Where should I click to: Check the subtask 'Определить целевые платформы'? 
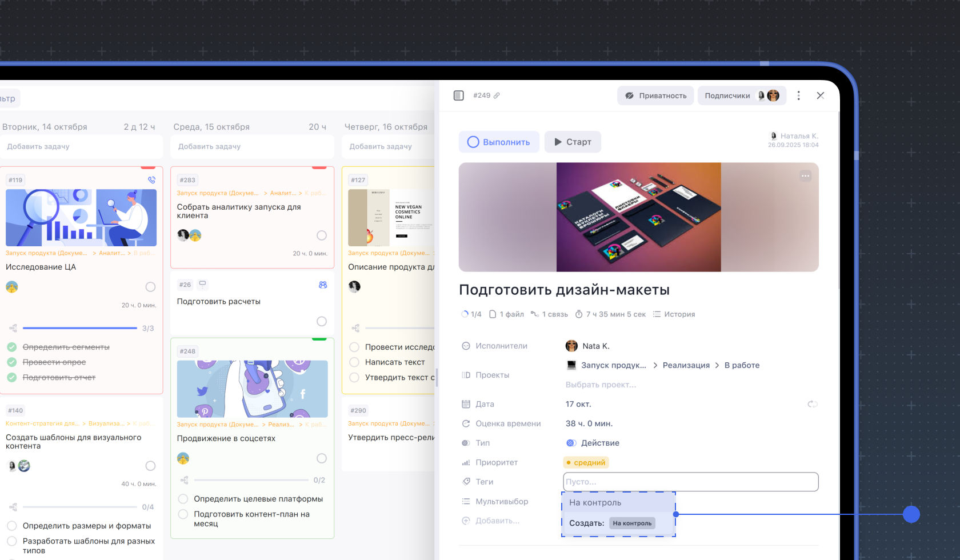coord(183,499)
